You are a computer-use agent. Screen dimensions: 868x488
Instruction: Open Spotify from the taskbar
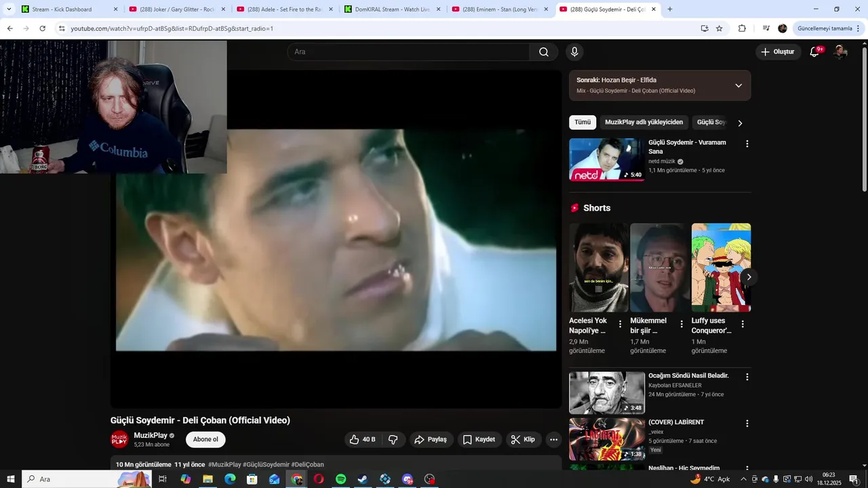[340, 479]
